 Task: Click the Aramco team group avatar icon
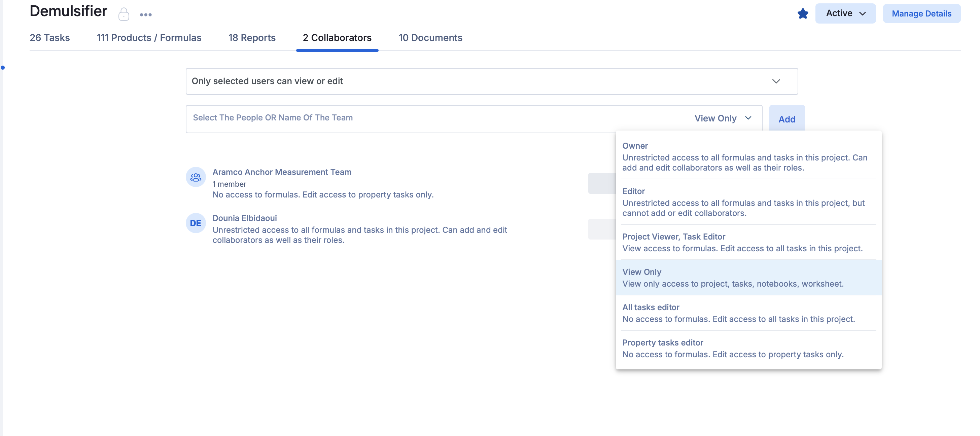(196, 177)
